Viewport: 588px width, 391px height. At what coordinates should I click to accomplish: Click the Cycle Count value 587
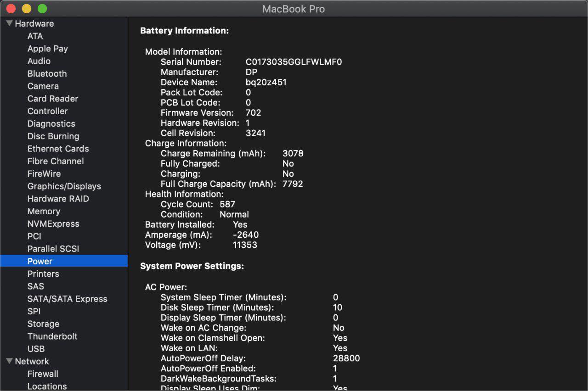coord(227,204)
